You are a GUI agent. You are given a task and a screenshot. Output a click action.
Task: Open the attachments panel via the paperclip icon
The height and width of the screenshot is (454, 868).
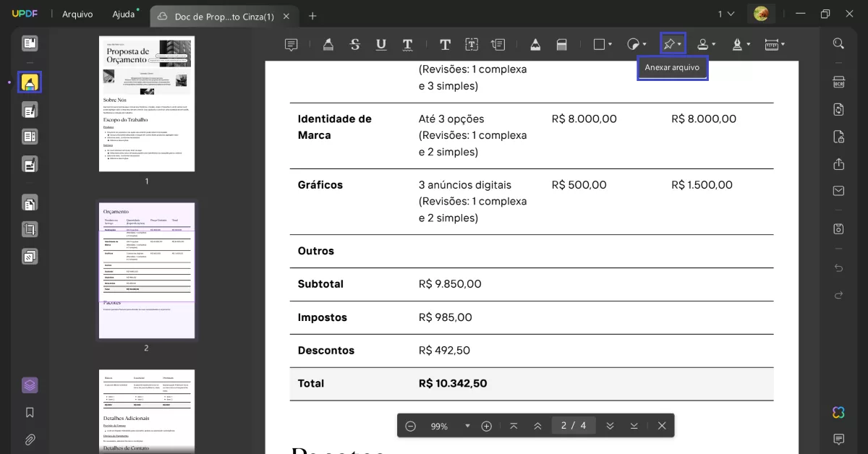[x=29, y=439]
